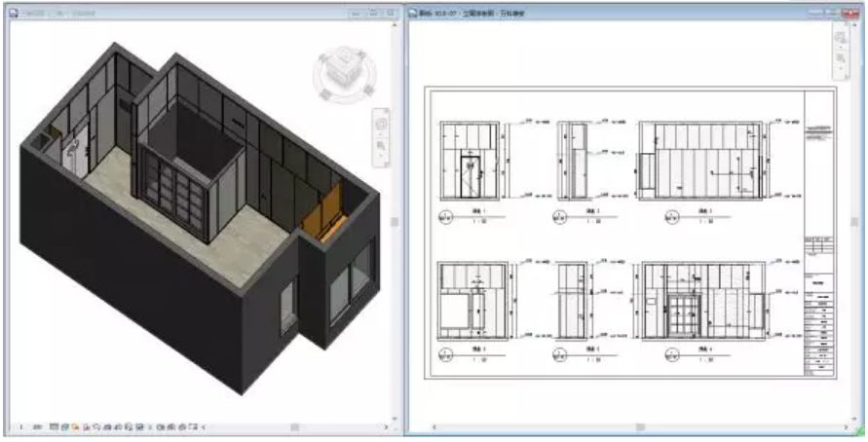Select the wide top-right elevation drawing on the sheet
The height and width of the screenshot is (442, 868).
(701, 161)
